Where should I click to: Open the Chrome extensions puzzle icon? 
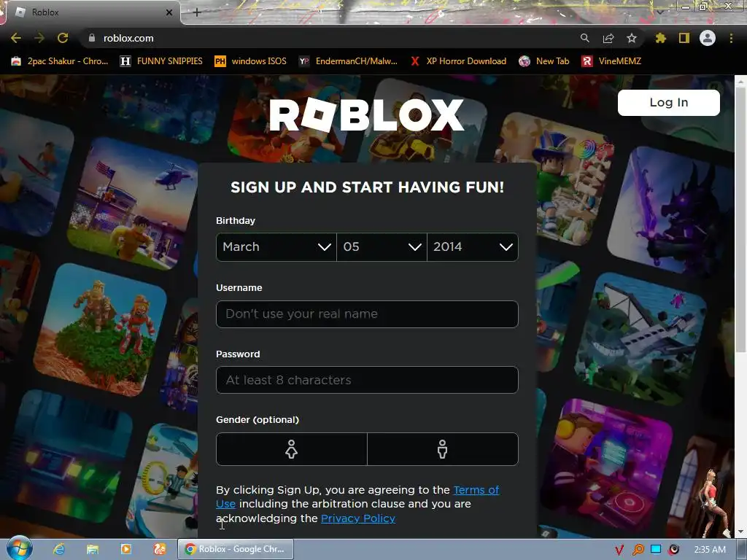click(660, 38)
